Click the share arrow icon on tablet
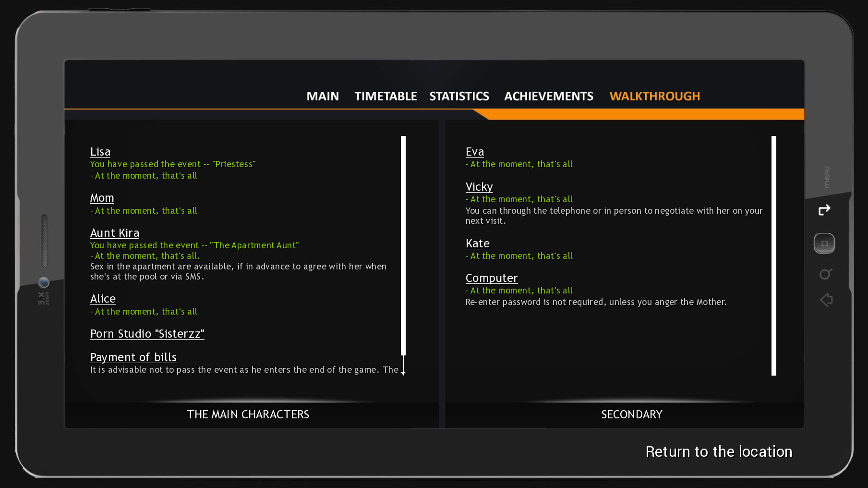Image resolution: width=868 pixels, height=488 pixels. coord(824,210)
